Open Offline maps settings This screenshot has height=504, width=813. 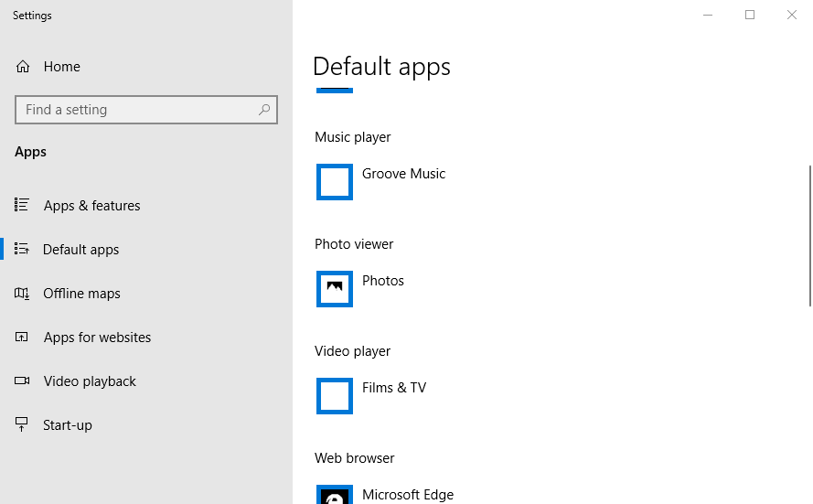tap(81, 294)
